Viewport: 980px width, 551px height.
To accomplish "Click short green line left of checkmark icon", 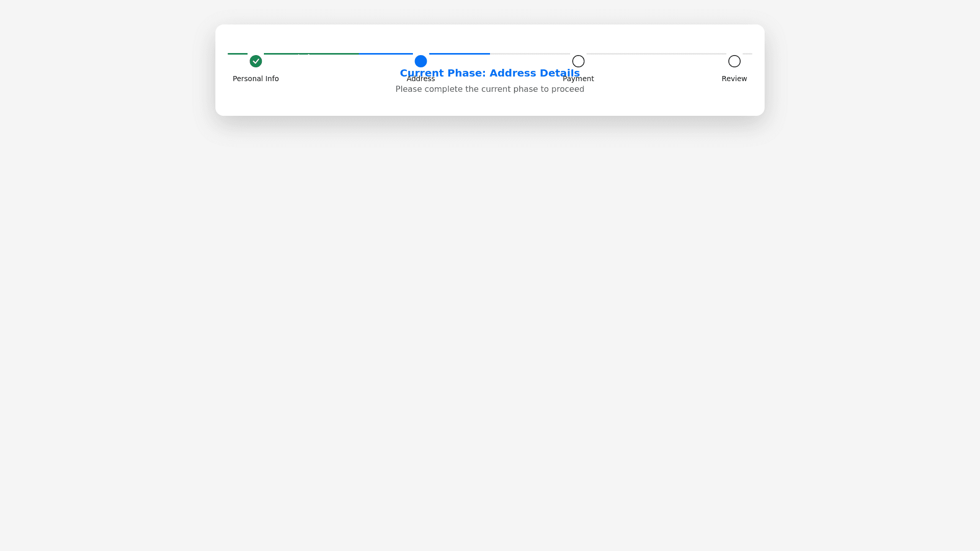I will [237, 54].
